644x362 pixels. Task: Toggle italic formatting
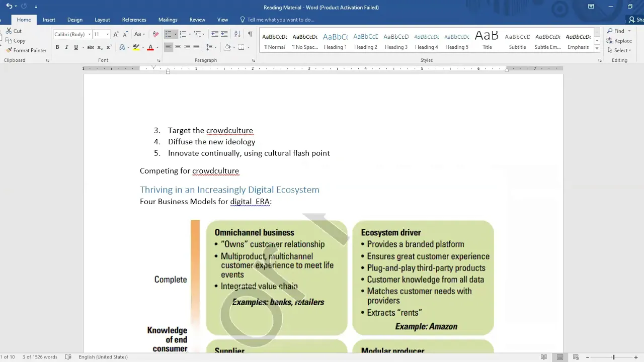click(x=66, y=47)
